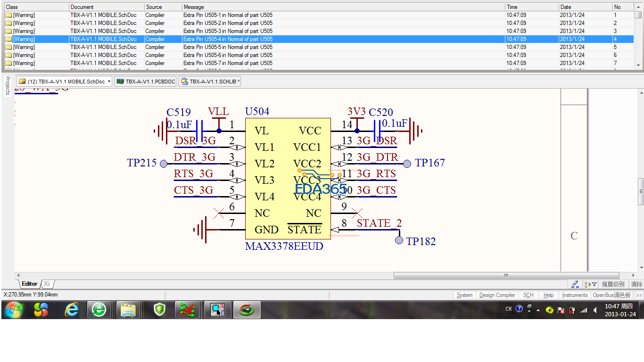The height and width of the screenshot is (362, 644).
Task: Switch to TBX-A-V1.1.PCBDOC document tab
Action: pos(146,82)
